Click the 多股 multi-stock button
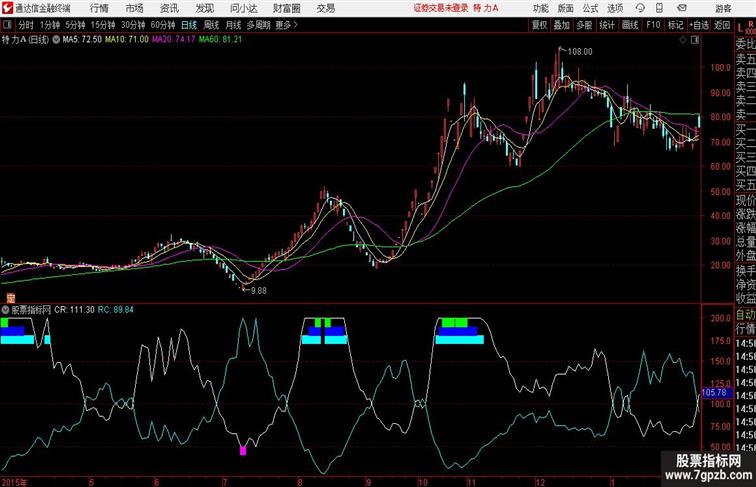 tap(584, 25)
